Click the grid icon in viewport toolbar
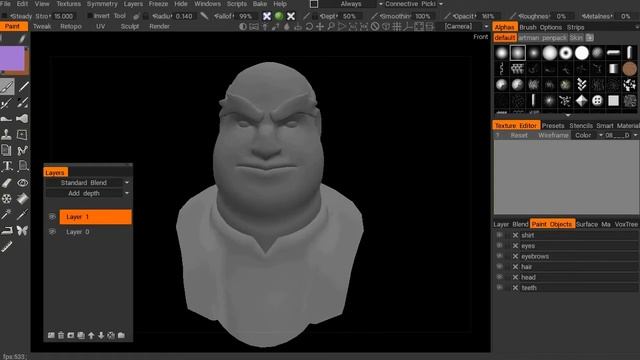Viewport: 640px width, 360px height. [x=397, y=27]
